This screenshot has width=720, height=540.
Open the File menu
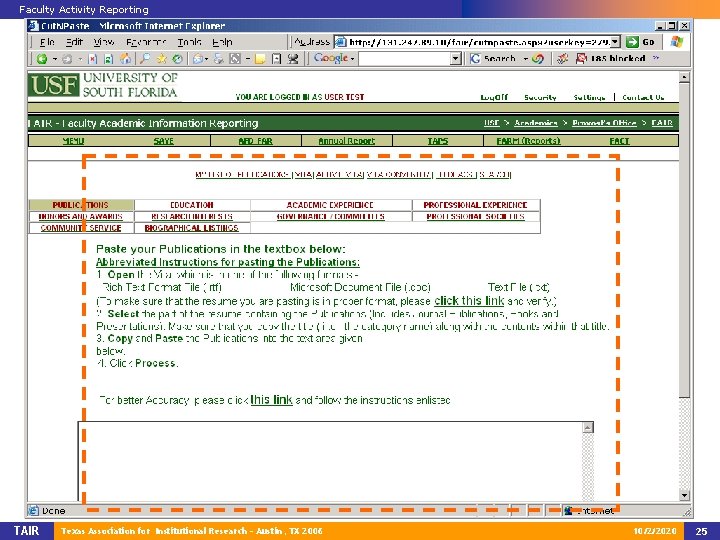(x=47, y=42)
